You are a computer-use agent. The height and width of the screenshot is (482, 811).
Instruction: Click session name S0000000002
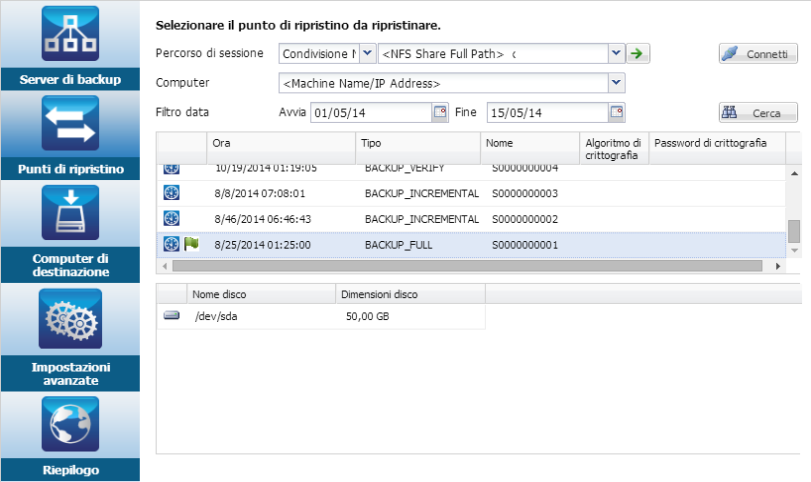pyautogui.click(x=525, y=219)
